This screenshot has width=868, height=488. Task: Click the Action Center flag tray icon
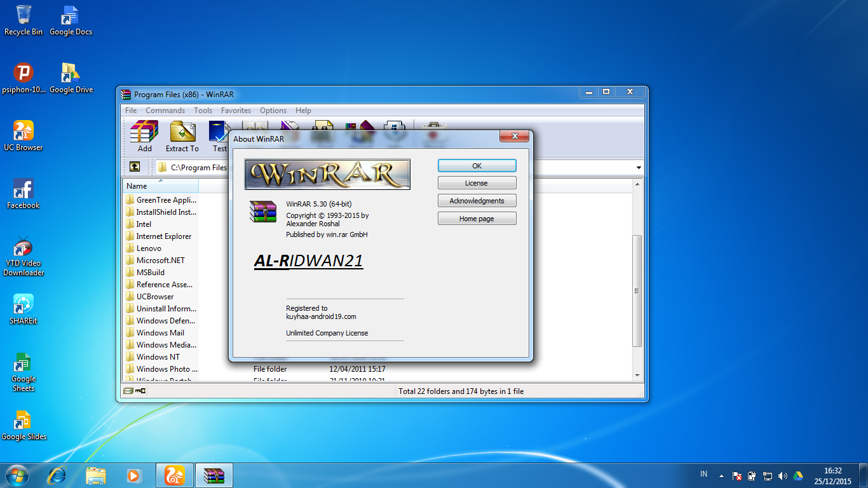(x=738, y=475)
